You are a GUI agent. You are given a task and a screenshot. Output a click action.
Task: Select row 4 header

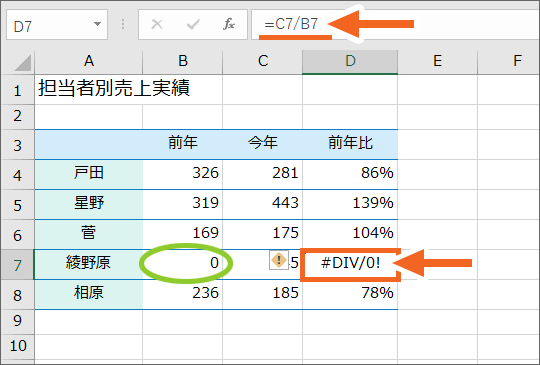coord(18,175)
